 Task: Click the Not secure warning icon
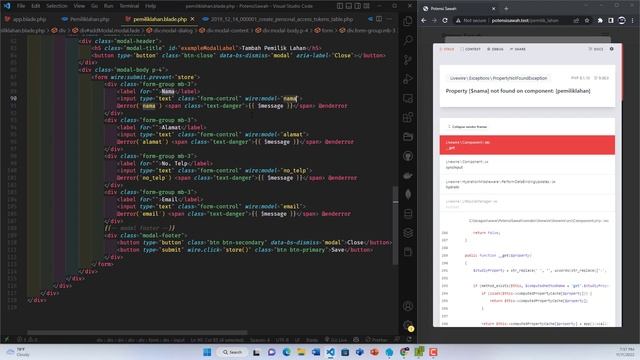point(458,20)
